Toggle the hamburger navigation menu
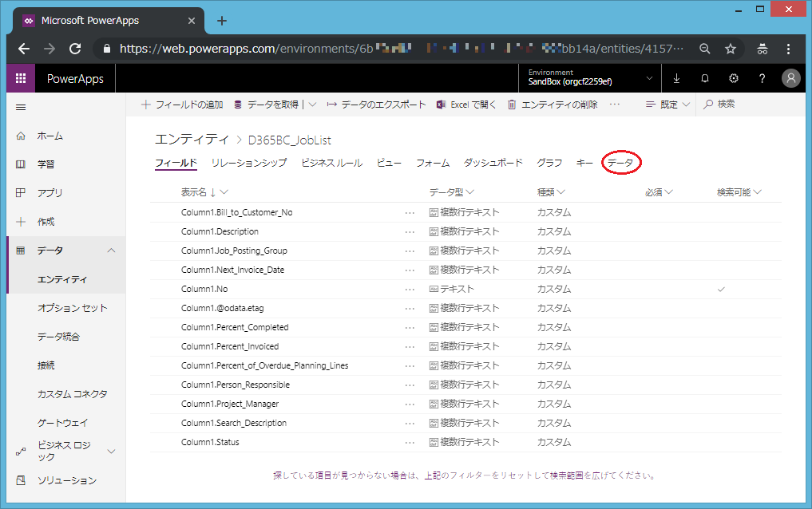The width and height of the screenshot is (812, 509). pos(21,108)
